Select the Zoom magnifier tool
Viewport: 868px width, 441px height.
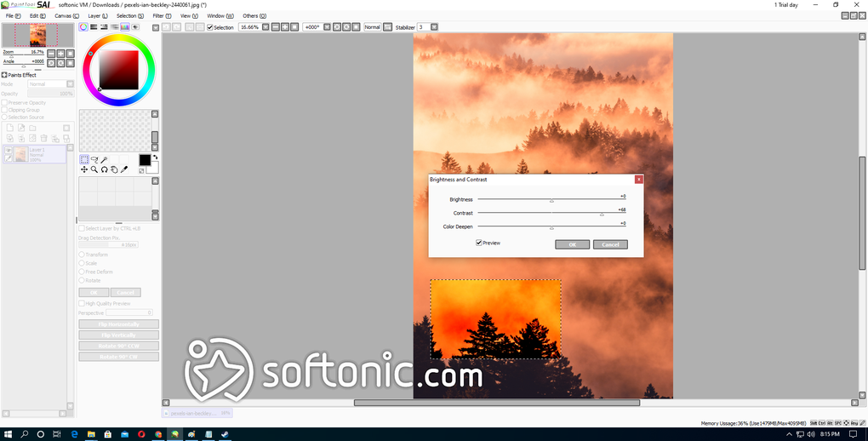94,169
